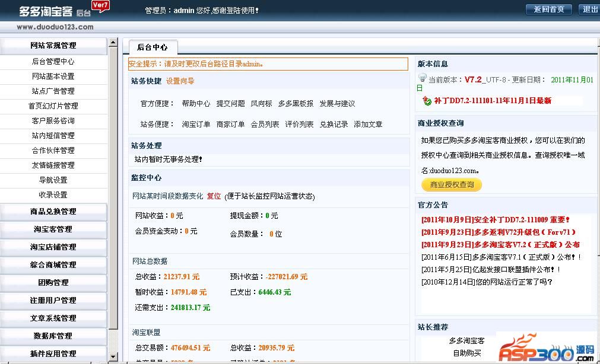Open 友情链接管理 in the sidebar
This screenshot has height=364, width=600.
[53, 165]
